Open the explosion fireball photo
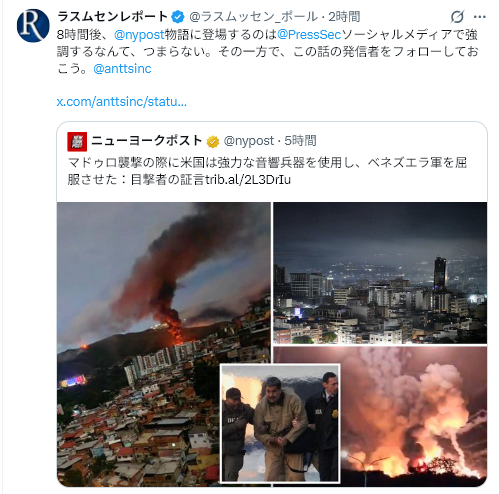The height and width of the screenshot is (494, 499). pyautogui.click(x=414, y=416)
